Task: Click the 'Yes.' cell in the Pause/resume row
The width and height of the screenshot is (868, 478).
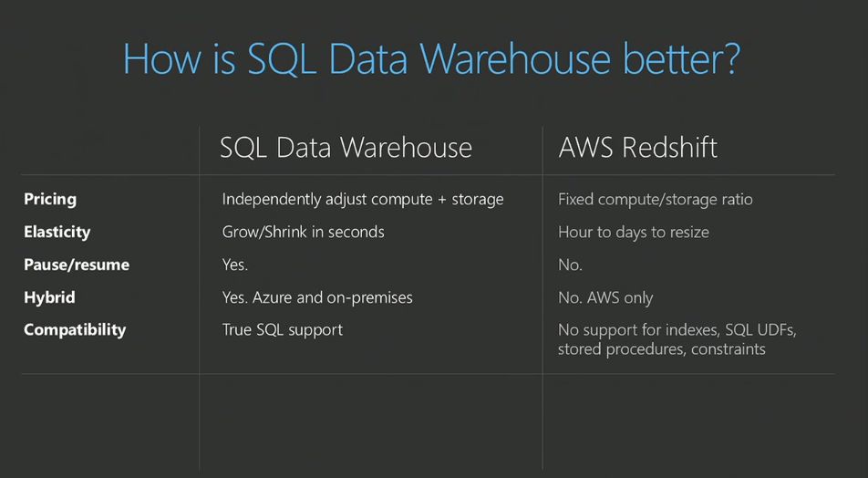Action: 235,265
